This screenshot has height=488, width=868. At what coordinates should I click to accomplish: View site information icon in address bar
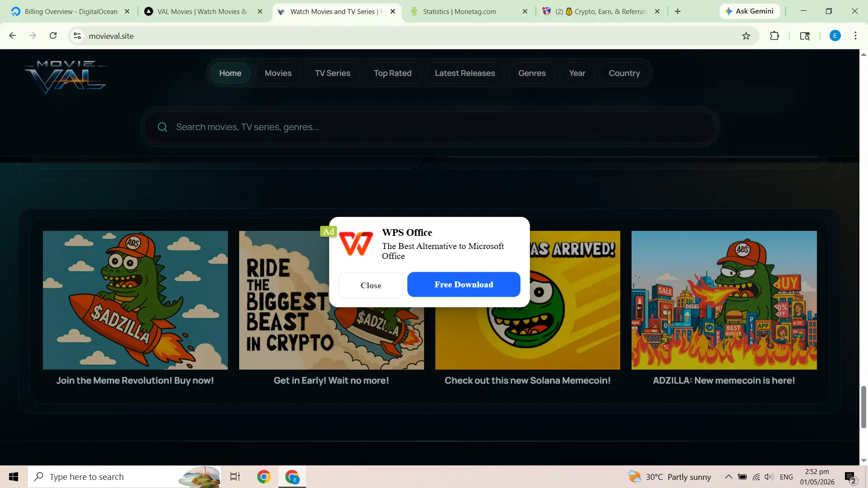[77, 36]
